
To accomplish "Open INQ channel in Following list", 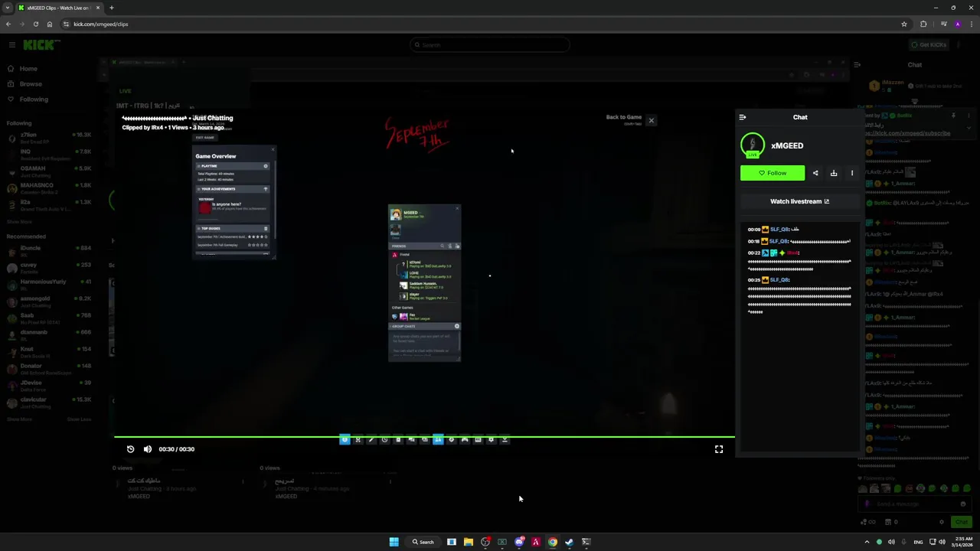I will coord(49,155).
